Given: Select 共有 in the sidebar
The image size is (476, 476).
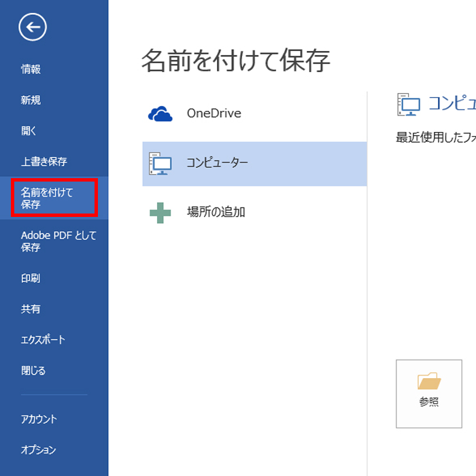Looking at the screenshot, I should point(31,309).
